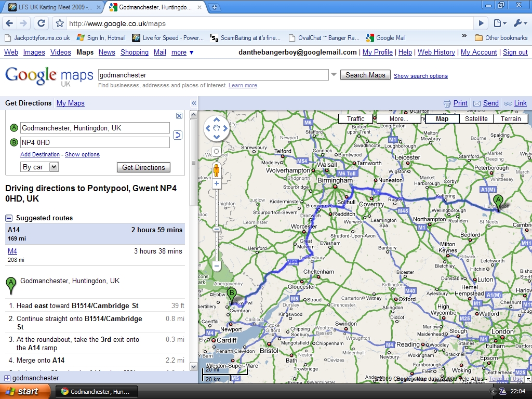
Task: Expand the 'more' Google services dropdown
Action: tap(182, 52)
